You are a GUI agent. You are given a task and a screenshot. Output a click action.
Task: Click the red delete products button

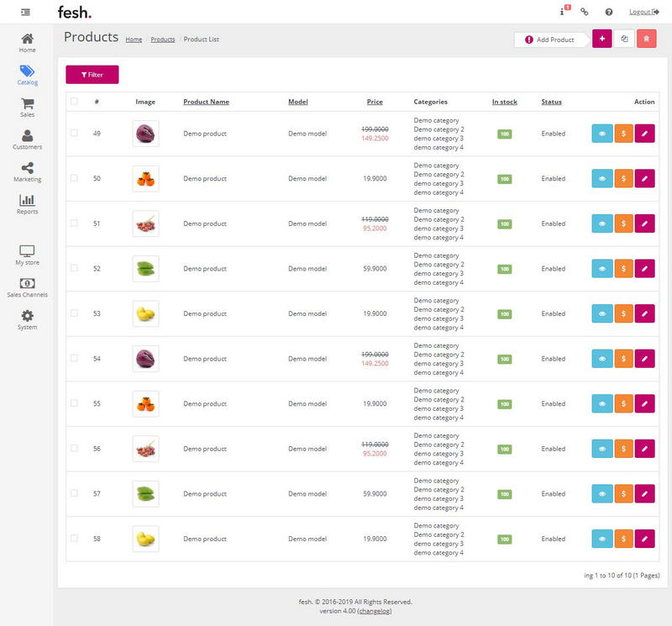click(646, 39)
